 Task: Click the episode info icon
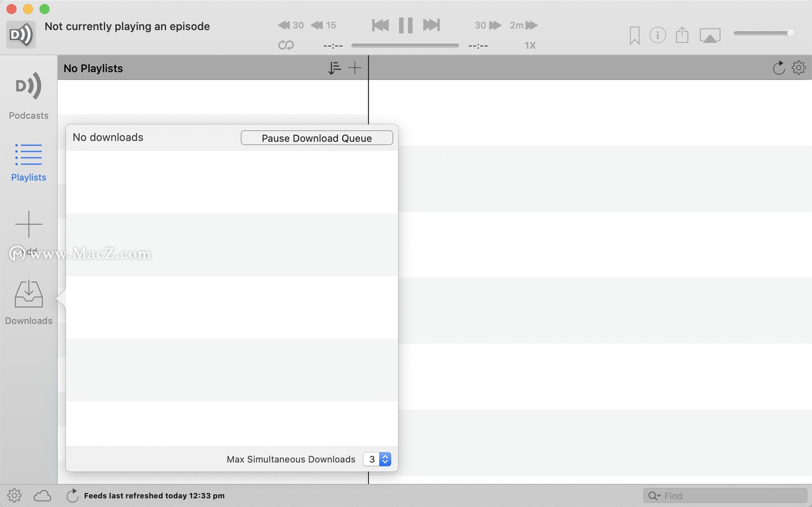[x=658, y=34]
